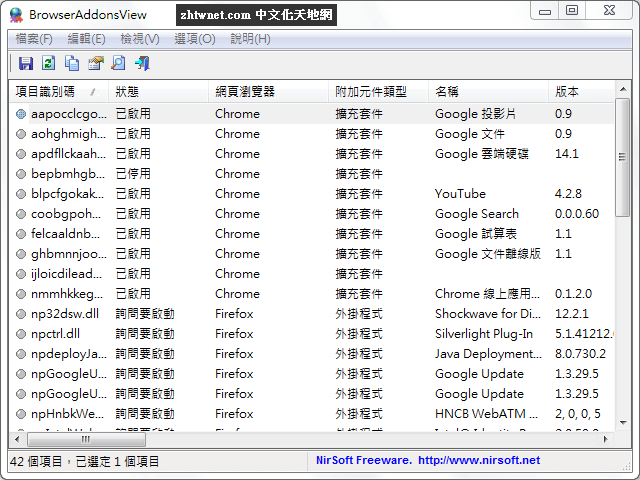Click the icon beside npHnbkWe
The height and width of the screenshot is (480, 640).
[21, 414]
